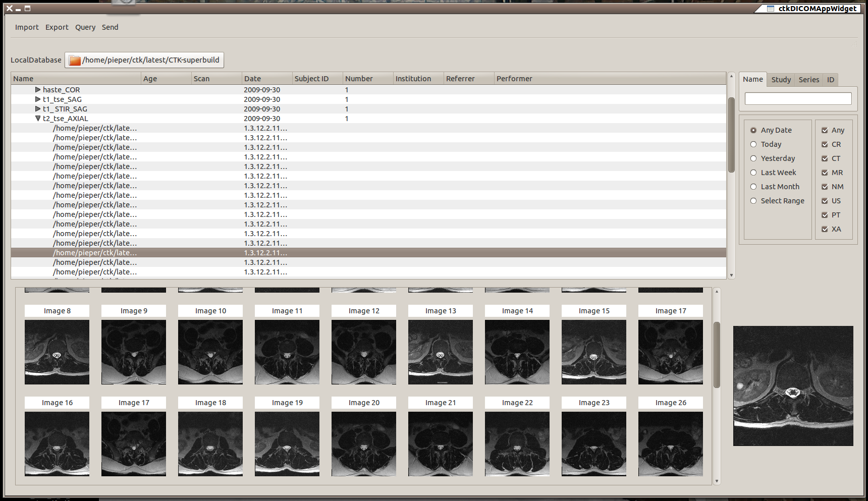Open the local database folder browser icon
This screenshot has width=868, height=501.
pyautogui.click(x=74, y=60)
